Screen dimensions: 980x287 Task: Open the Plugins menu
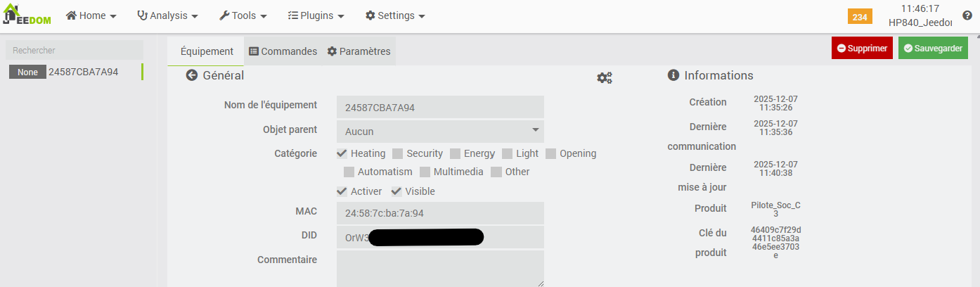tap(316, 15)
